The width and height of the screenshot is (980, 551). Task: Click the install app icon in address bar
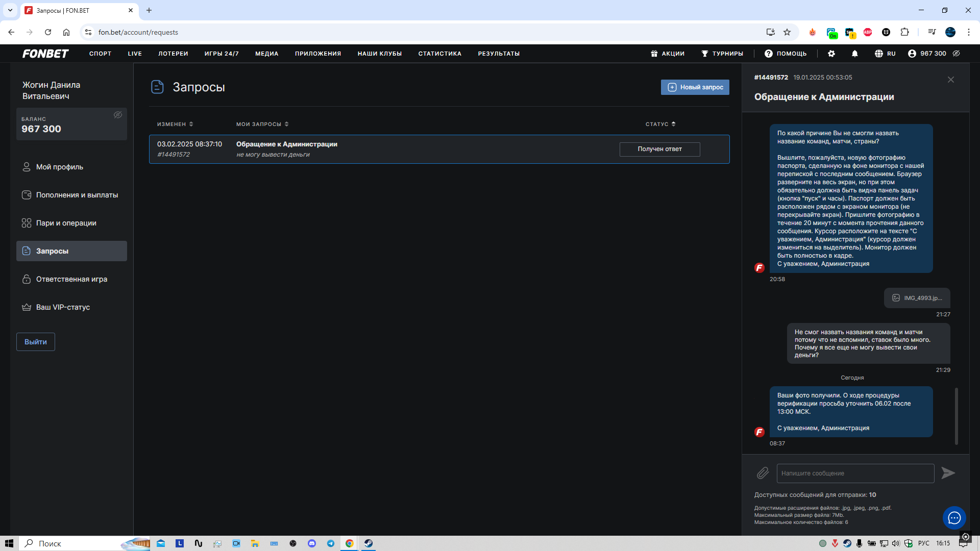[771, 32]
